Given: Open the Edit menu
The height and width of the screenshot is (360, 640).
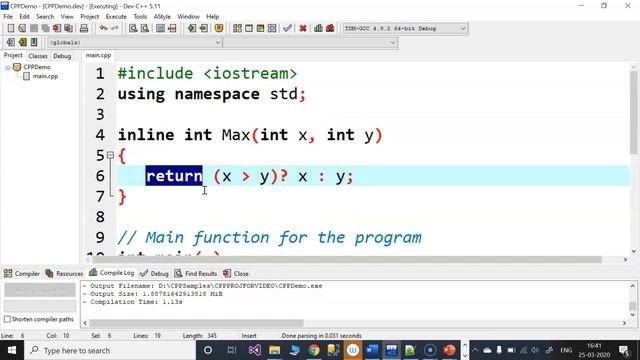Looking at the screenshot, I should (x=24, y=17).
